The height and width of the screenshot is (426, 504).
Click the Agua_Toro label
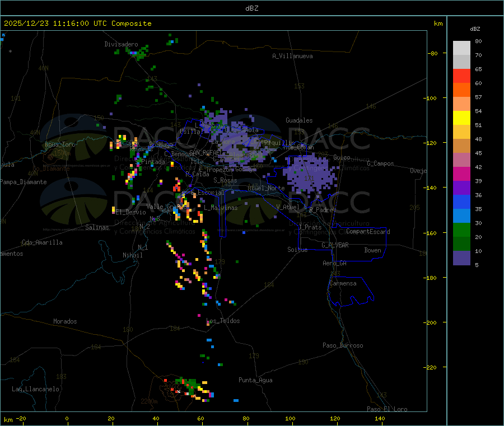[60, 144]
